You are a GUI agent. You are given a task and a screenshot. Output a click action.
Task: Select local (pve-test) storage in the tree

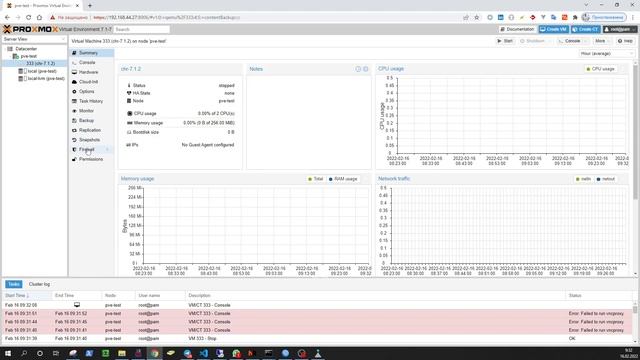pyautogui.click(x=42, y=71)
